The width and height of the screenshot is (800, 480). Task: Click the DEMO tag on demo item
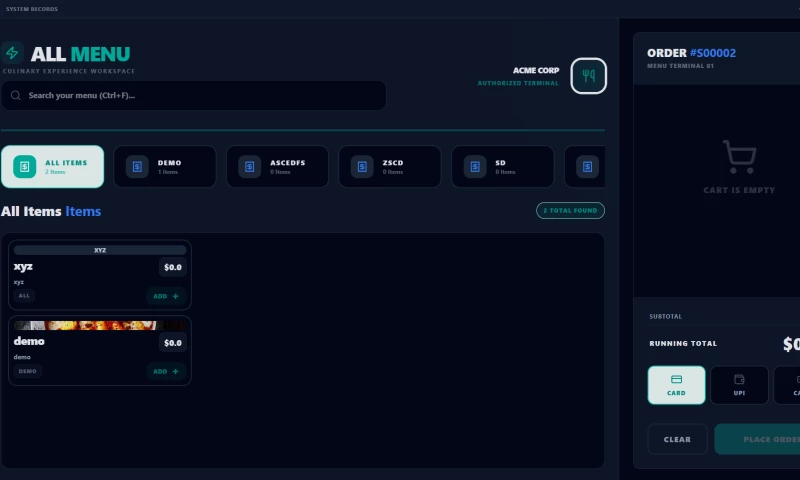pyautogui.click(x=28, y=371)
